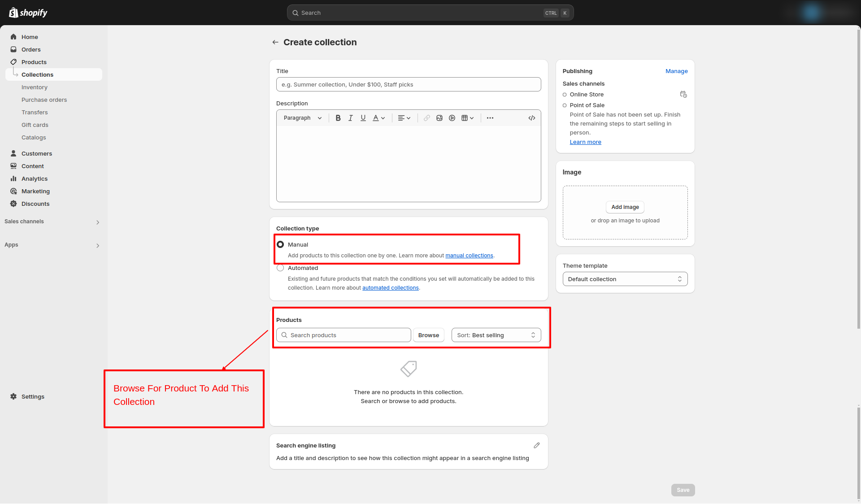Toggle bold formatting in description editor

click(338, 118)
